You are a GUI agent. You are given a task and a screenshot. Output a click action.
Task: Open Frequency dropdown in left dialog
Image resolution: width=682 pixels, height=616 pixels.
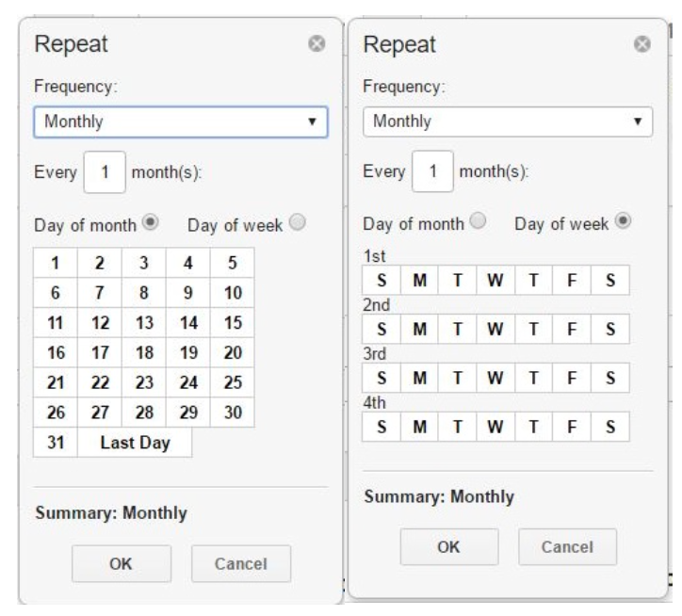[180, 122]
